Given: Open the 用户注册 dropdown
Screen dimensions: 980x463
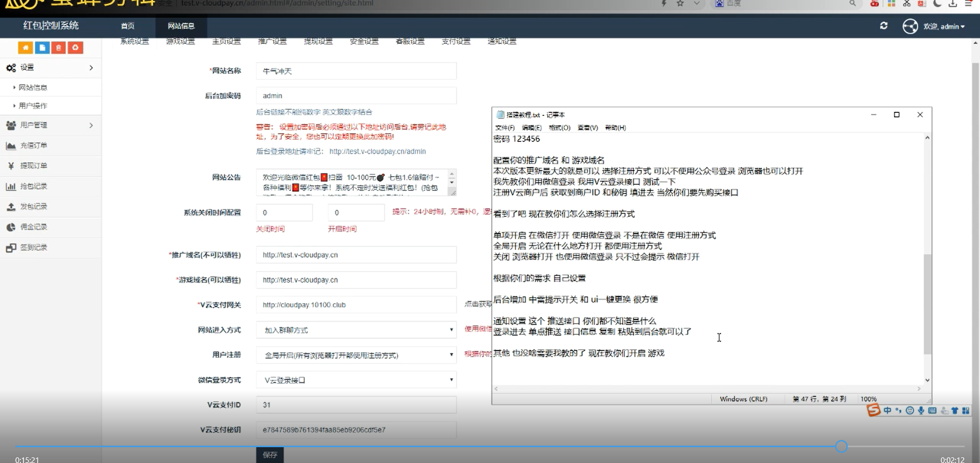Looking at the screenshot, I should [356, 355].
